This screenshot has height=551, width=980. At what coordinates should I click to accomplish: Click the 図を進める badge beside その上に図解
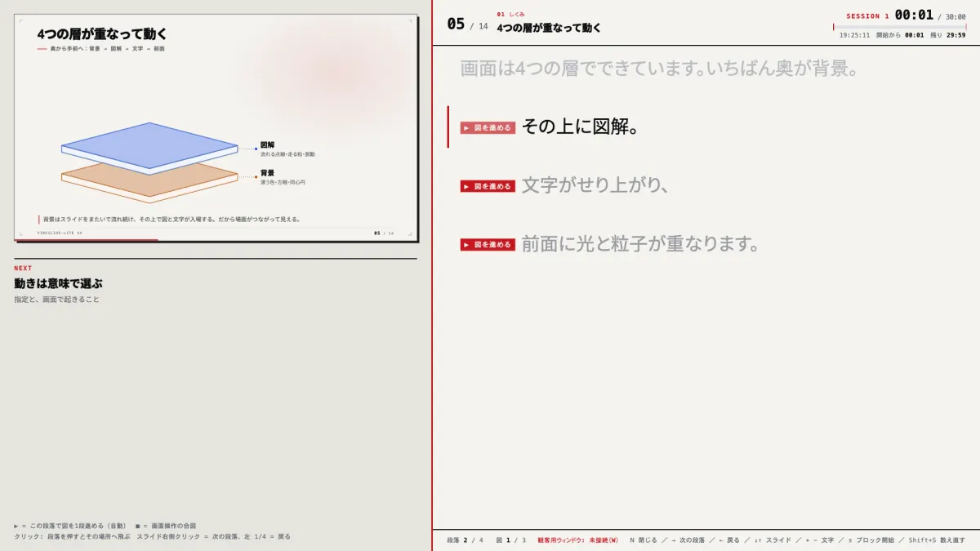coord(488,127)
